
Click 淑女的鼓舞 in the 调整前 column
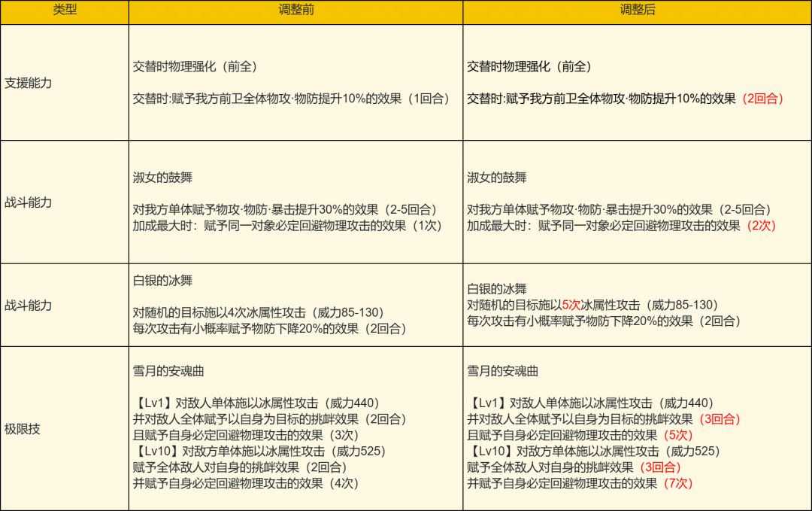(x=162, y=178)
